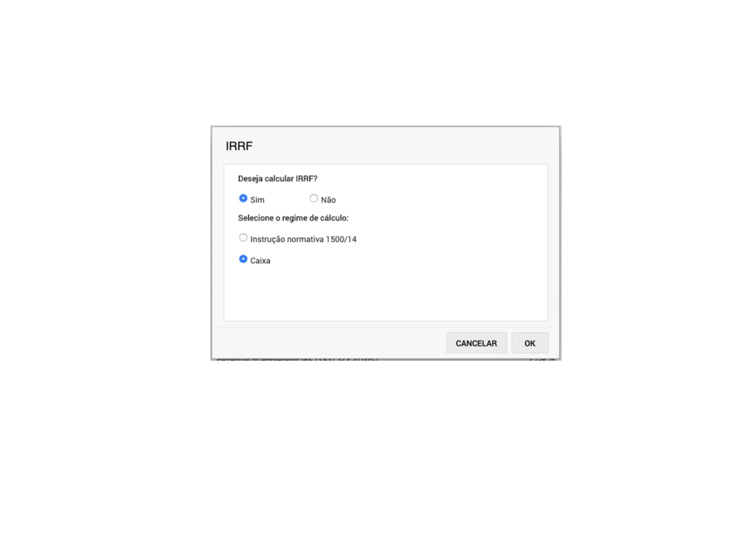Click empty panel area right of Instrução normativa
This screenshot has height=560, width=736.
click(451, 239)
